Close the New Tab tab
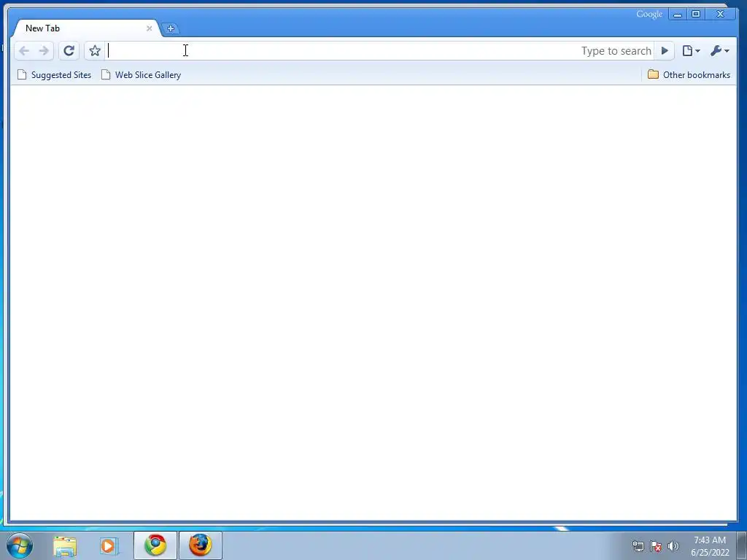Image resolution: width=747 pixels, height=560 pixels. (x=149, y=28)
